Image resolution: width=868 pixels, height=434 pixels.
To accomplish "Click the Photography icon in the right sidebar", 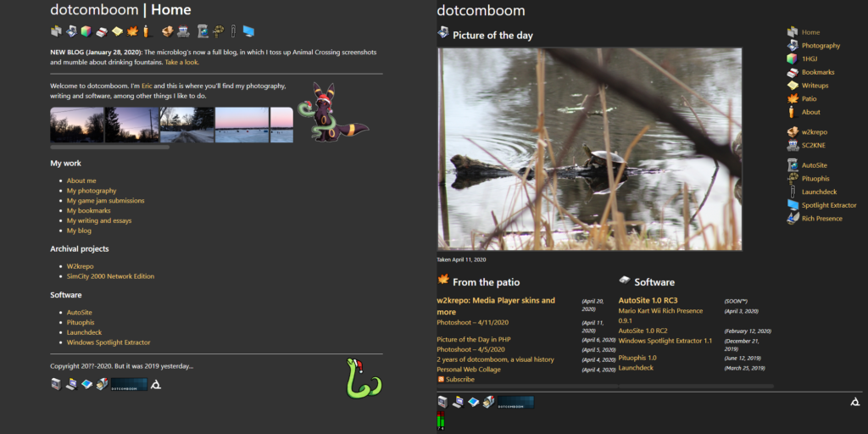I will click(x=793, y=46).
